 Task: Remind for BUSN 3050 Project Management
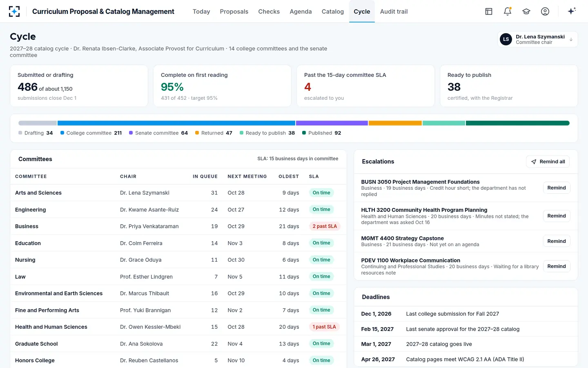557,188
